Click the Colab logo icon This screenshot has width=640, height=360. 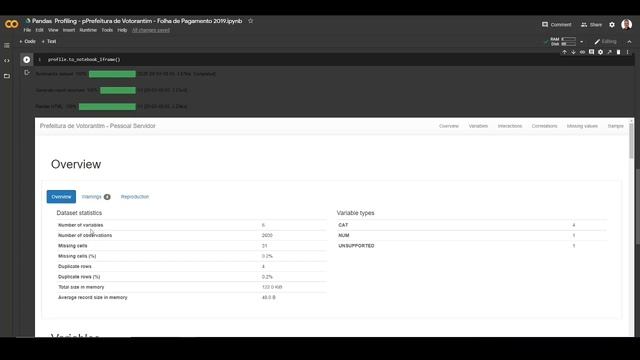(x=11, y=24)
